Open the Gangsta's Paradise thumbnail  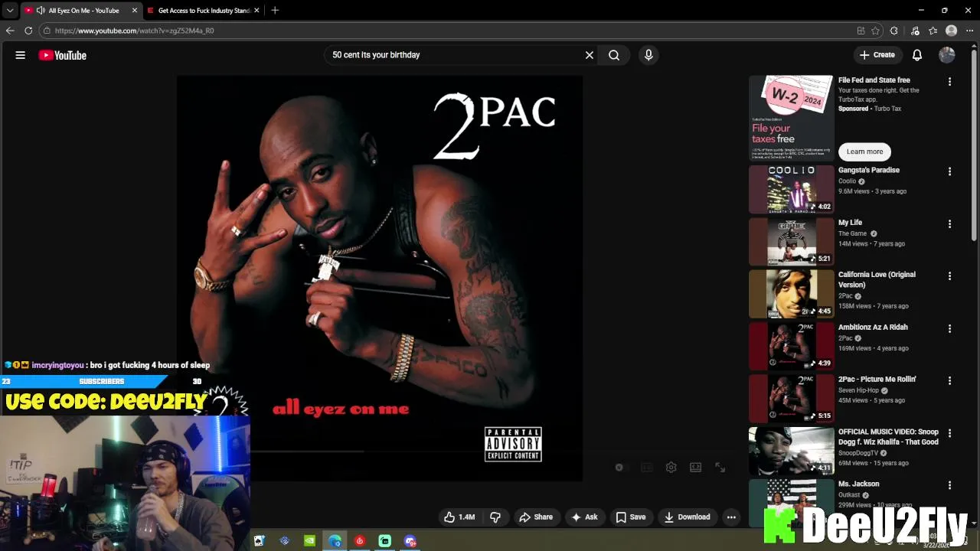click(x=791, y=189)
